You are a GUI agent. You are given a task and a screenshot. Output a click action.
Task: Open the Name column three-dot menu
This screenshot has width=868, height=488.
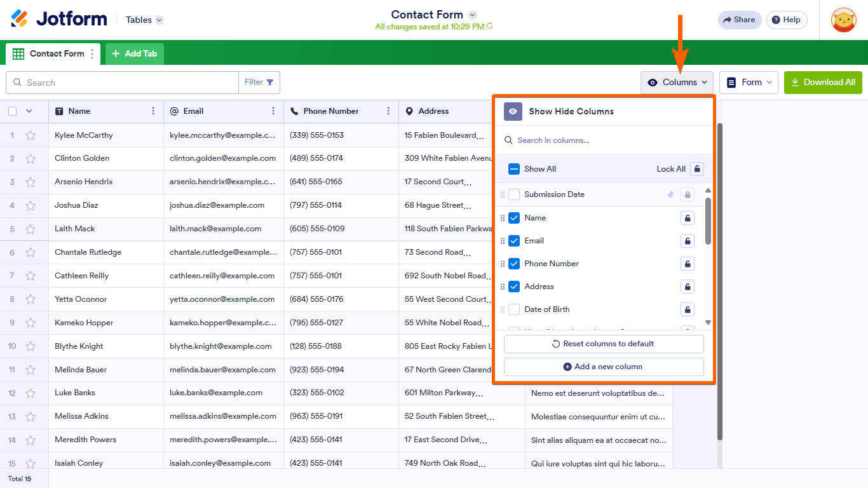[153, 111]
